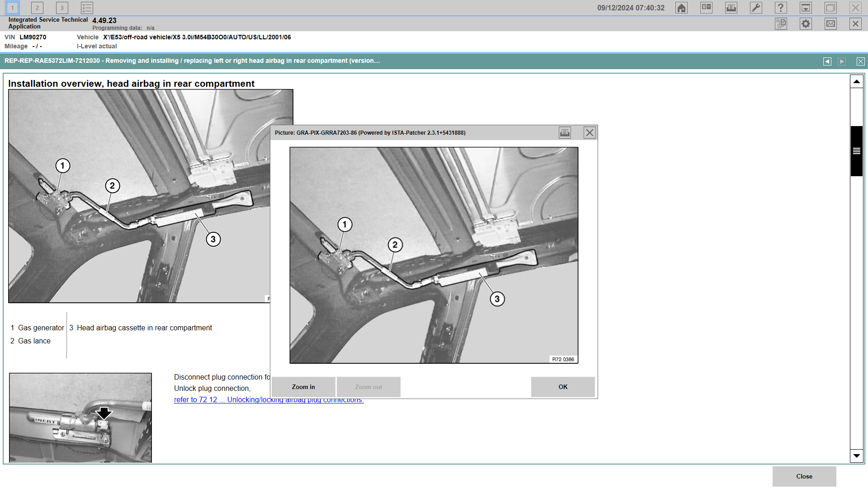Click the envelope feedback icon
The height and width of the screenshot is (488, 868).
point(830,24)
